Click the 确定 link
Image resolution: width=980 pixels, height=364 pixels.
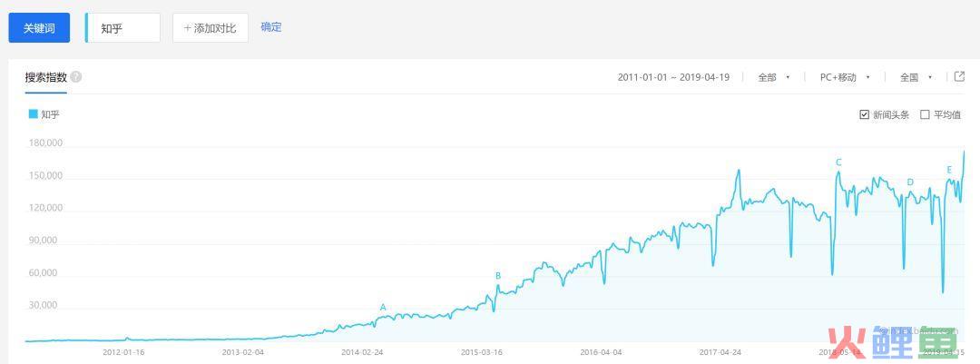click(271, 27)
